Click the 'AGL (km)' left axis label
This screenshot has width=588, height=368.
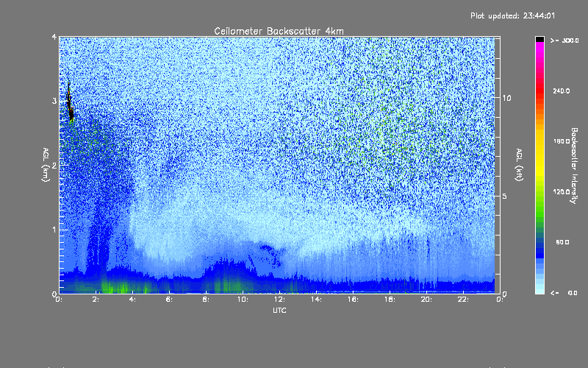pyautogui.click(x=46, y=165)
